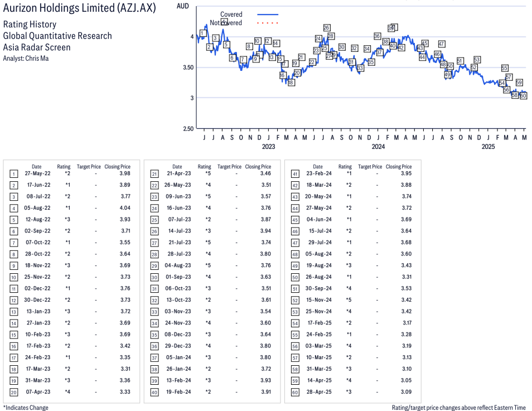Image resolution: width=532 pixels, height=411 pixels.
Task: Select the Rating History heading
Action: 30,25
